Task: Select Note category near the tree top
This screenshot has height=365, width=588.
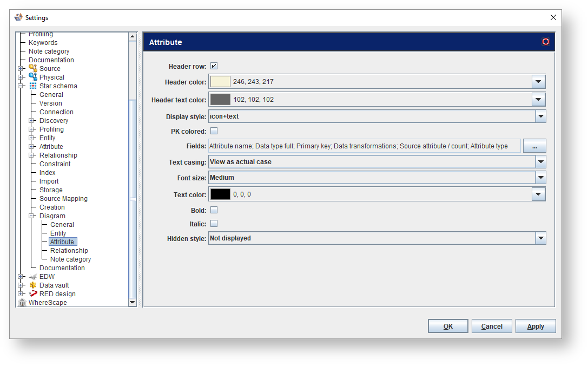Action: pyautogui.click(x=49, y=51)
